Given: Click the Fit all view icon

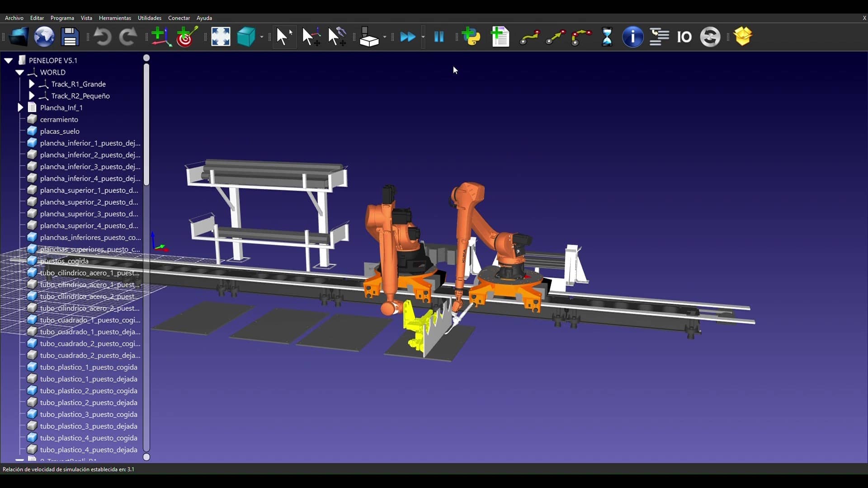Looking at the screenshot, I should pyautogui.click(x=221, y=37).
